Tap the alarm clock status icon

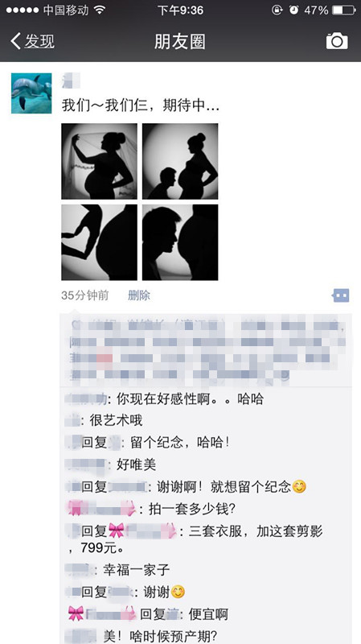[293, 10]
